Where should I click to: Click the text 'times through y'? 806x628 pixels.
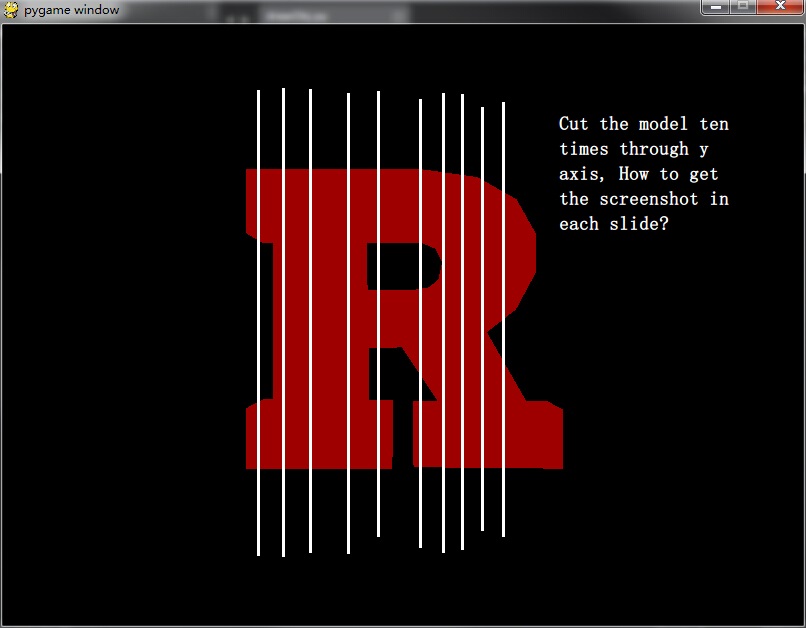(x=634, y=149)
